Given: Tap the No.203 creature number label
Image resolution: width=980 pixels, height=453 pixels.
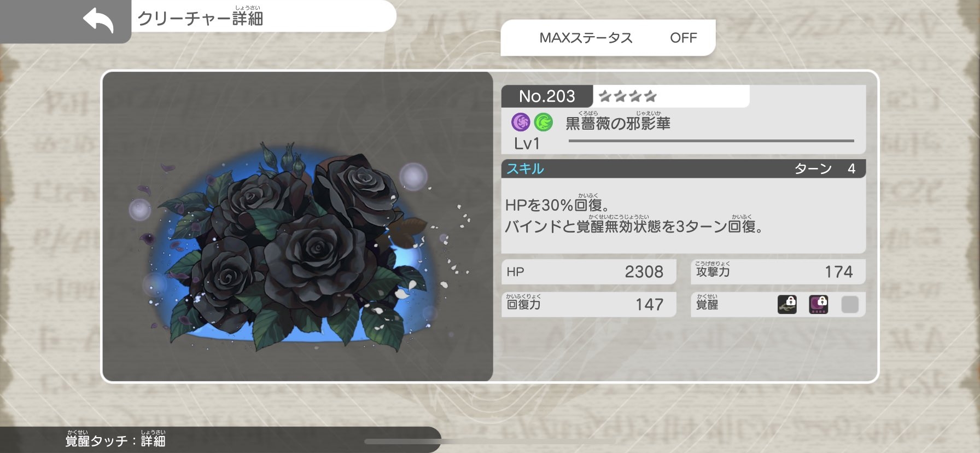Looking at the screenshot, I should coord(547,96).
